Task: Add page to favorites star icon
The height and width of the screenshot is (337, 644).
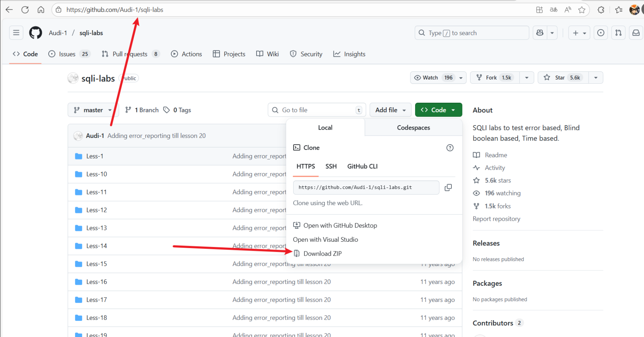Action: pos(582,10)
